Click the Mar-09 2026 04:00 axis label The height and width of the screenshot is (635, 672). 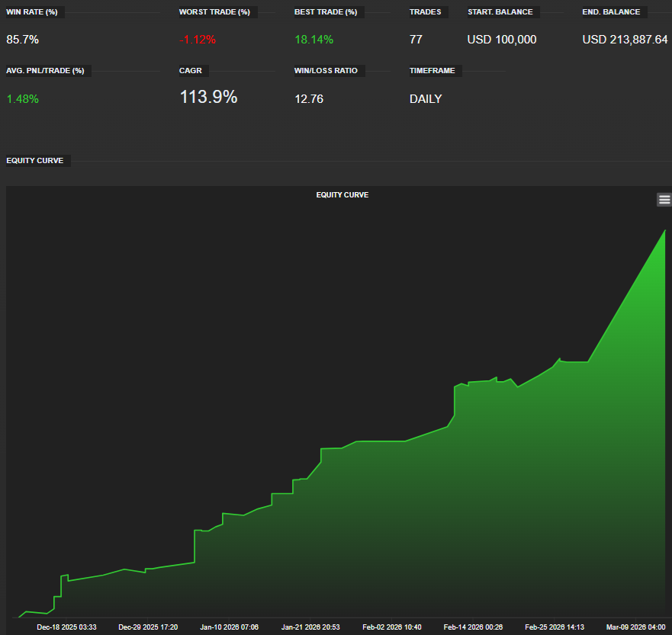(x=635, y=627)
